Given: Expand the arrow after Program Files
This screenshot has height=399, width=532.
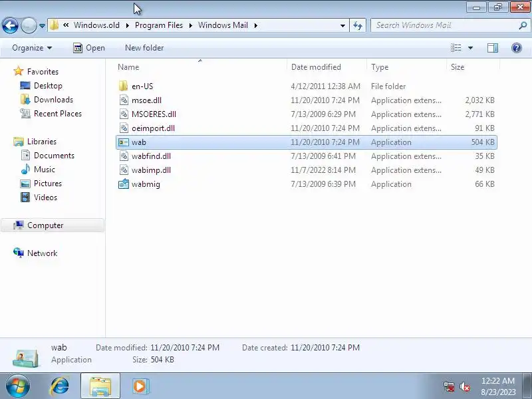Looking at the screenshot, I should pyautogui.click(x=191, y=25).
